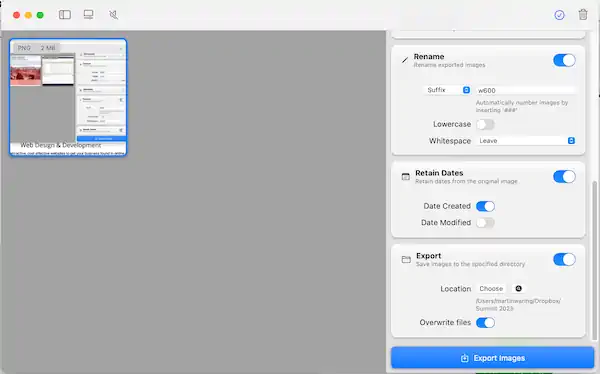600x374 pixels.
Task: Click the calendar icon beside Retain Dates
Action: point(406,176)
